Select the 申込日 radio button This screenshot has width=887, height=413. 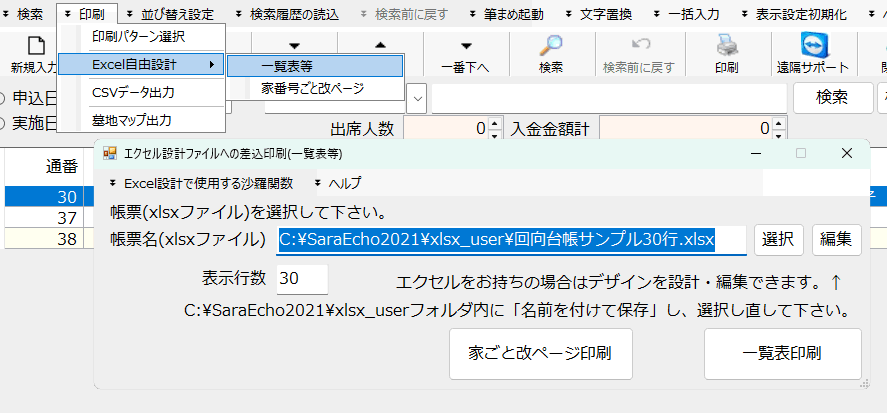tap(3, 98)
